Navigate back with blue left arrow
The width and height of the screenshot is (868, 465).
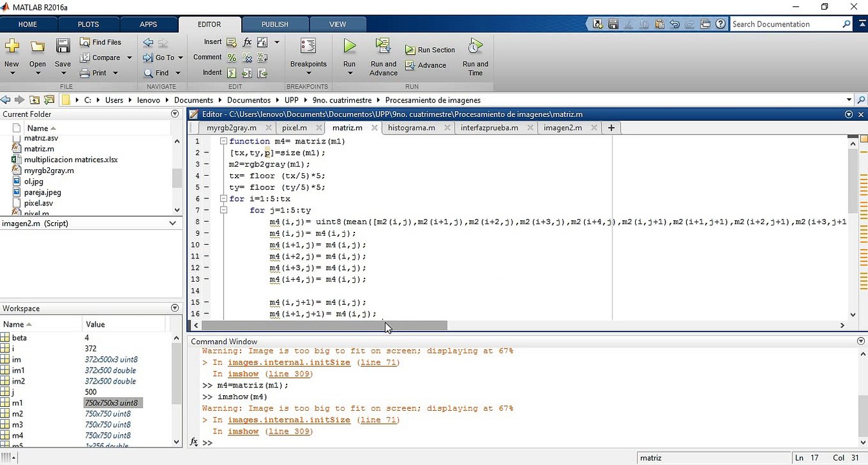coord(148,42)
